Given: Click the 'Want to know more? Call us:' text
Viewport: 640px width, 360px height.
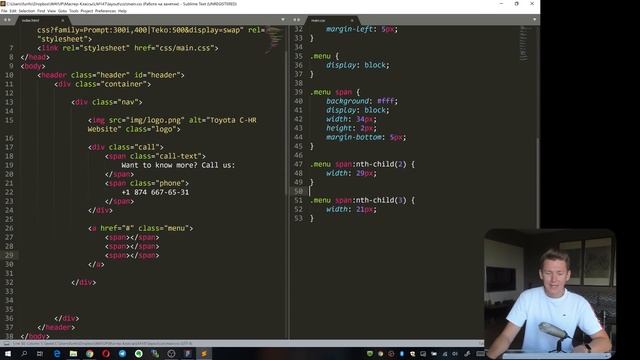Looking at the screenshot, I should click(x=178, y=165).
